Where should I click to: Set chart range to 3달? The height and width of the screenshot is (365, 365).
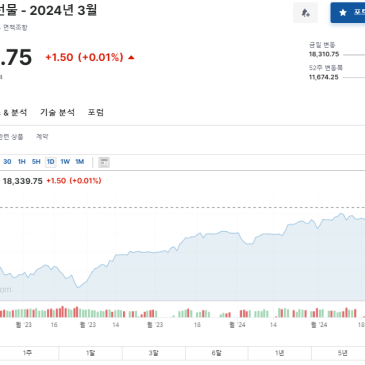[154, 353]
